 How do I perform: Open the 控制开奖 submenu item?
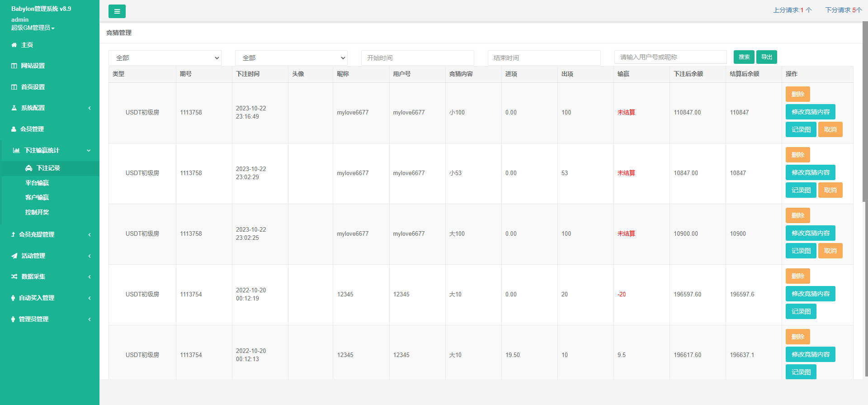(37, 212)
